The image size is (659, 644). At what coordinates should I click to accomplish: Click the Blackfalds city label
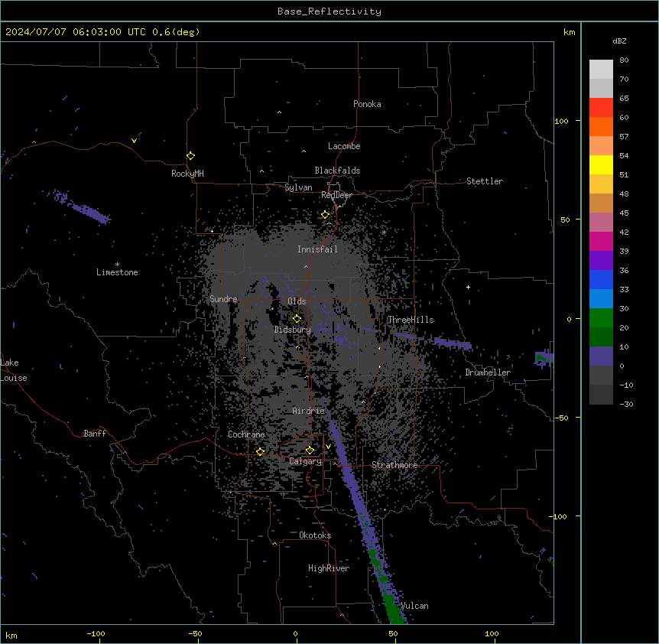pyautogui.click(x=337, y=171)
